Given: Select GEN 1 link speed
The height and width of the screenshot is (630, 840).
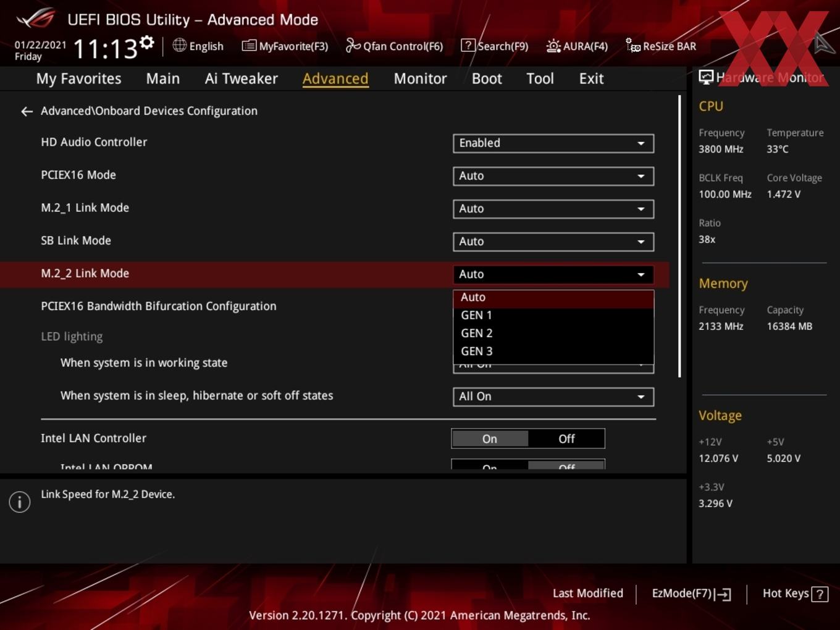Looking at the screenshot, I should point(553,316).
